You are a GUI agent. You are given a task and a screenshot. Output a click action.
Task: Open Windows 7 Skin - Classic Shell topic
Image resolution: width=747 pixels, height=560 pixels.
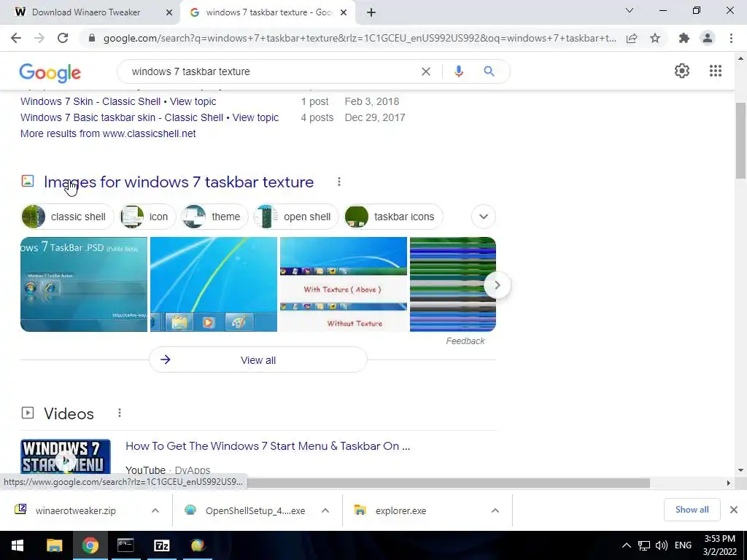[x=118, y=101]
